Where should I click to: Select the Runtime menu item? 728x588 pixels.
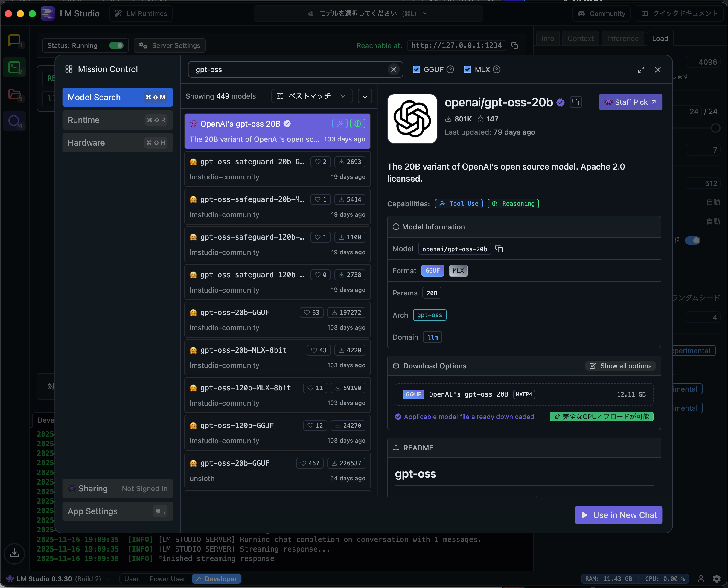pyautogui.click(x=117, y=120)
